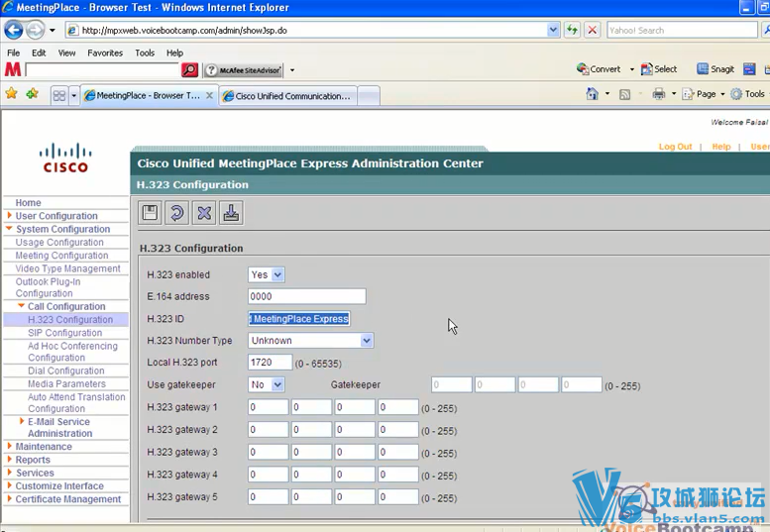Viewport: 770px width, 532px height.
Task: Switch to Cisco Unified Communication tab
Action: tap(287, 96)
